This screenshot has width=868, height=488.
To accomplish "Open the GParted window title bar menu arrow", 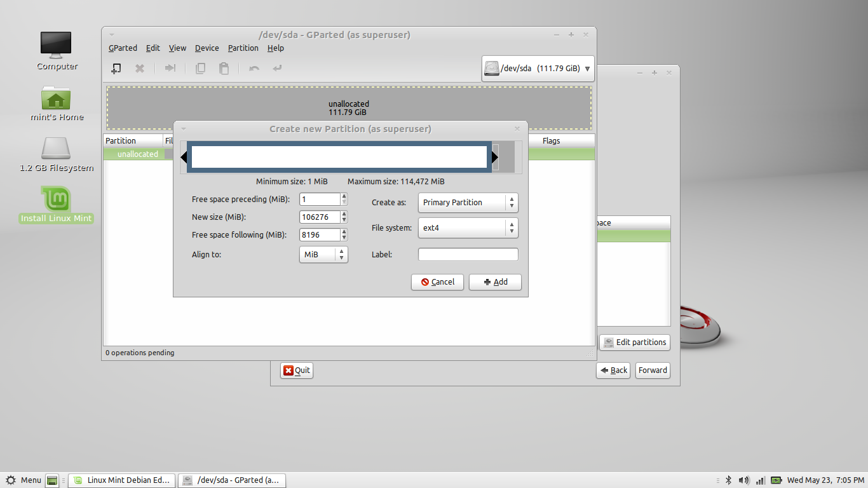I will pos(111,35).
